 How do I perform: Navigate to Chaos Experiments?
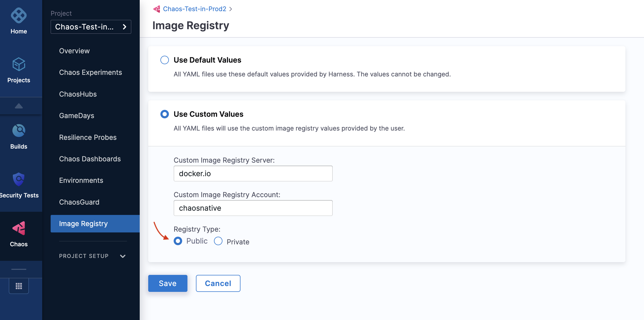click(91, 72)
